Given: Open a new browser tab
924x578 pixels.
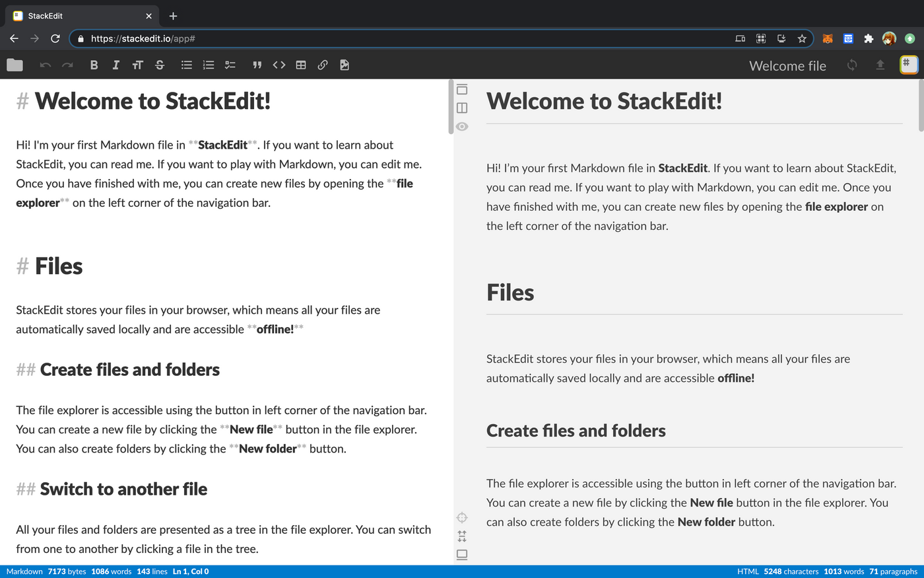Looking at the screenshot, I should pos(173,16).
